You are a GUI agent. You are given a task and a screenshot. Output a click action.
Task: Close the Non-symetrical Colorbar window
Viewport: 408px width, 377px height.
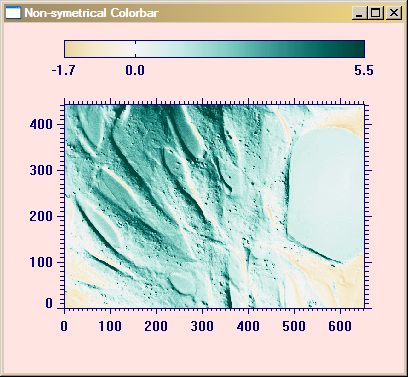pos(394,13)
